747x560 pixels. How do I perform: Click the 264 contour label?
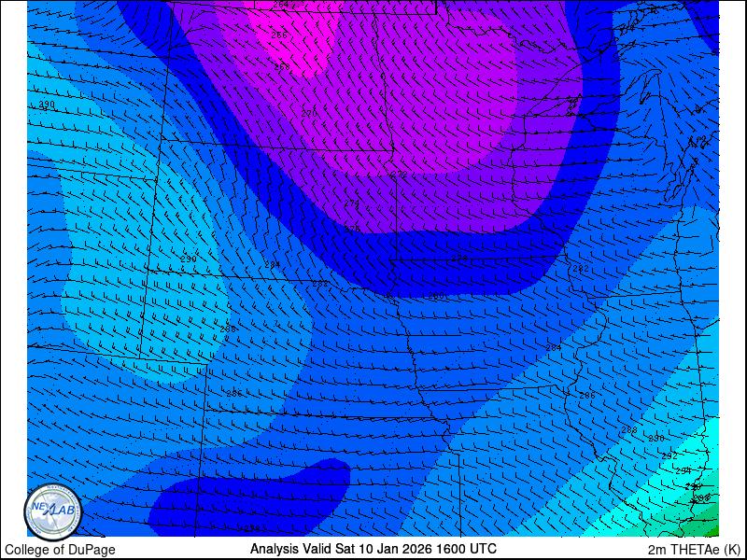click(x=281, y=5)
